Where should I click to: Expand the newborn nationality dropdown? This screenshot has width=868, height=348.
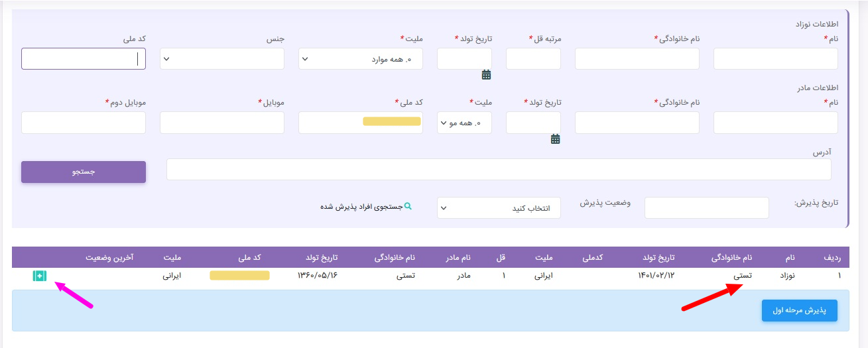[361, 59]
